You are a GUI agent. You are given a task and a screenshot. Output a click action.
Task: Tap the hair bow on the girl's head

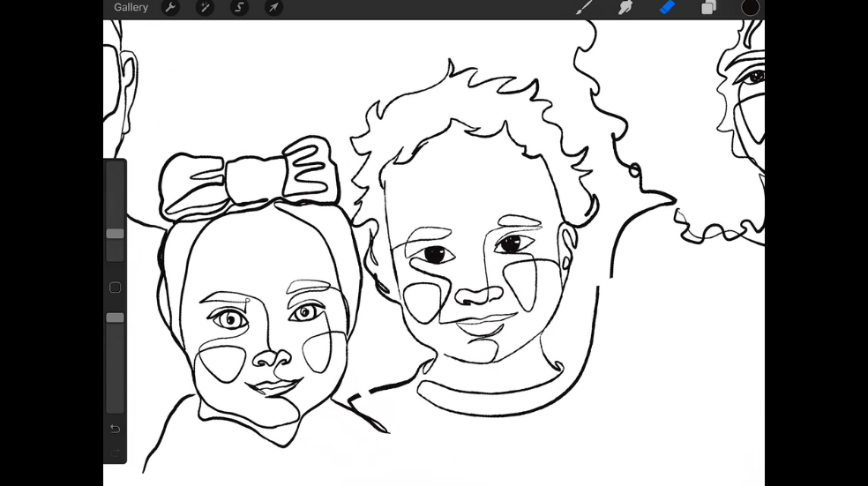coord(246,179)
